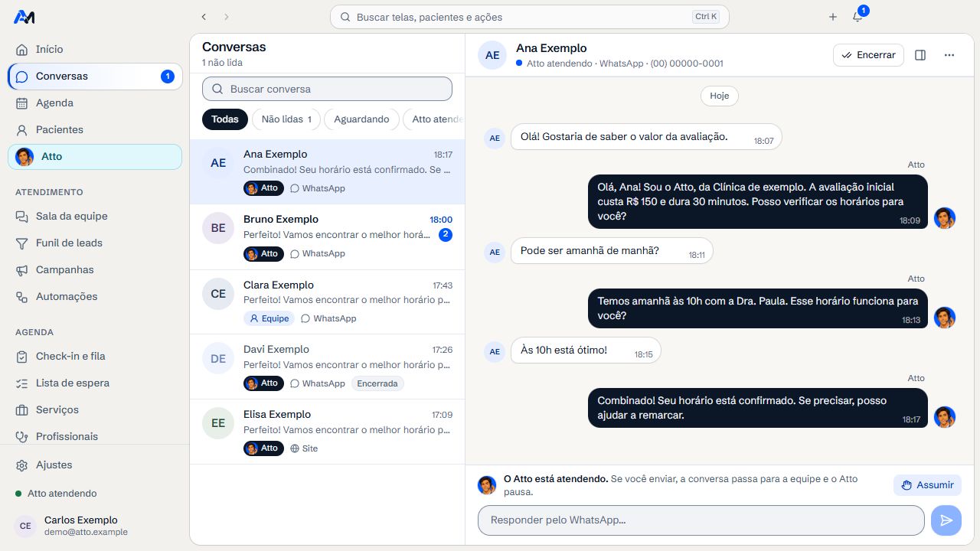This screenshot has width=980, height=551.
Task: Click the Buscar conversa search field
Action: [327, 89]
